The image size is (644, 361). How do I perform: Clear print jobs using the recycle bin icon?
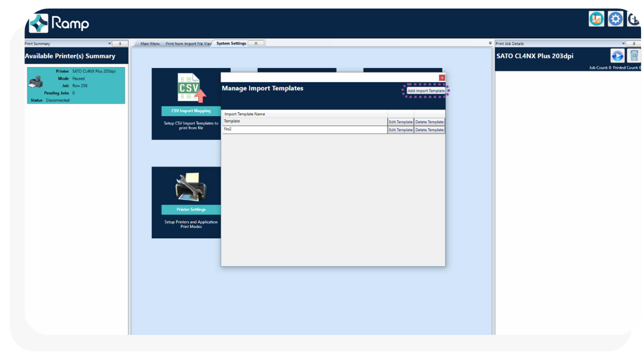click(x=635, y=55)
